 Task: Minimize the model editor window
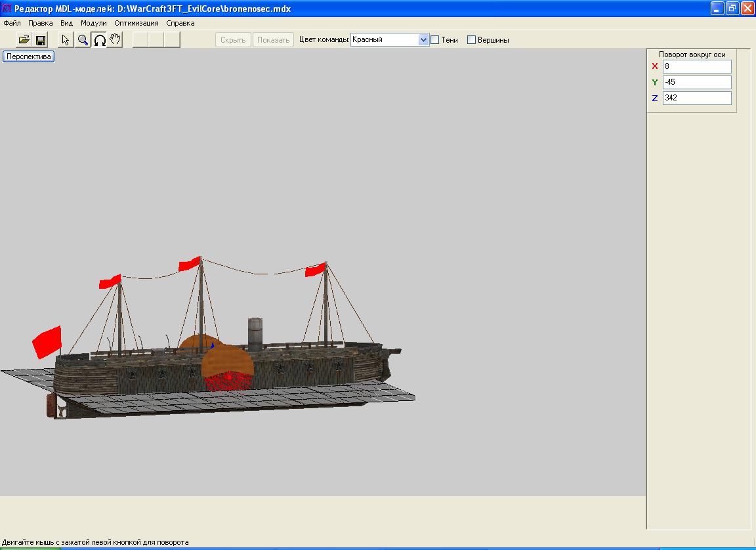coord(717,8)
